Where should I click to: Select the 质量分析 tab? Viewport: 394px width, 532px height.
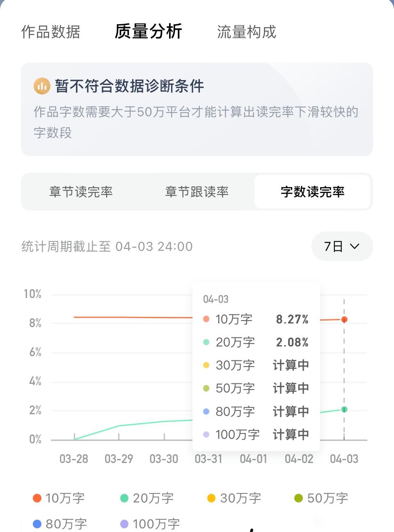148,31
